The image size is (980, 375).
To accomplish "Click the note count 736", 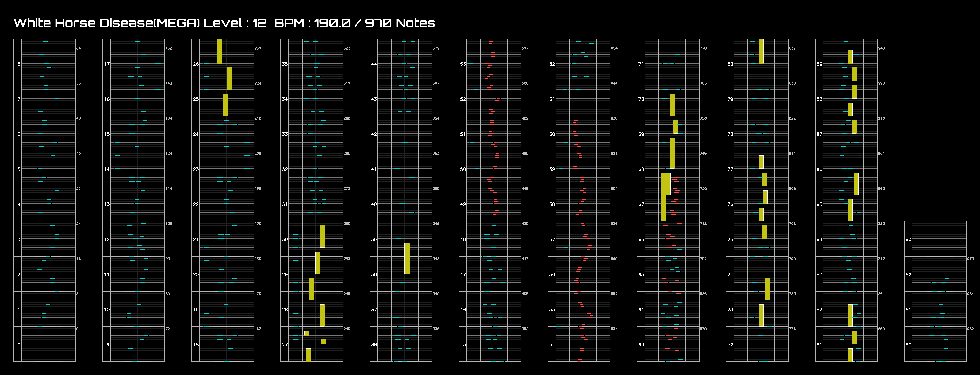I will 703,188.
